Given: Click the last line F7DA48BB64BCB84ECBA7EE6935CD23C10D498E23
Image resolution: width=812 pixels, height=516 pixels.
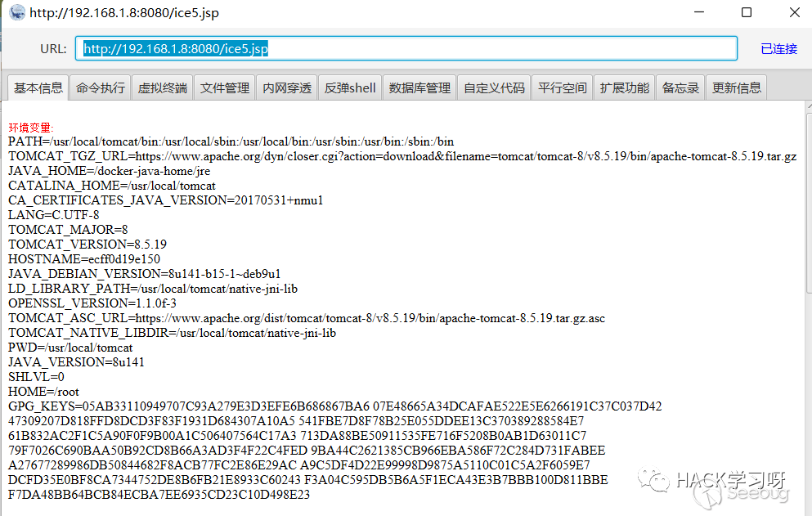Looking at the screenshot, I should (x=159, y=495).
